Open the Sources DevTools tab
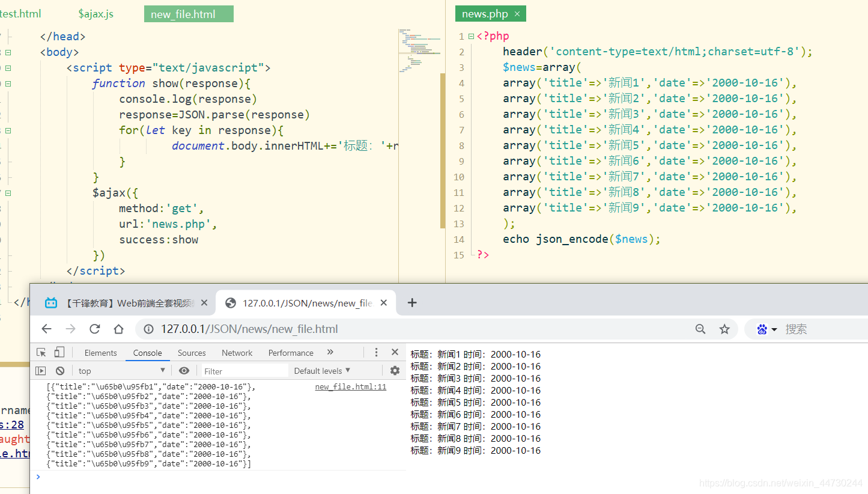The width and height of the screenshot is (868, 494). tap(192, 353)
